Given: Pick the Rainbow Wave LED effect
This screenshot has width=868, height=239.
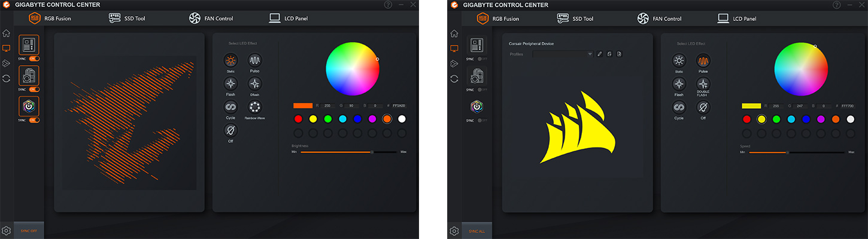Looking at the screenshot, I should [255, 108].
